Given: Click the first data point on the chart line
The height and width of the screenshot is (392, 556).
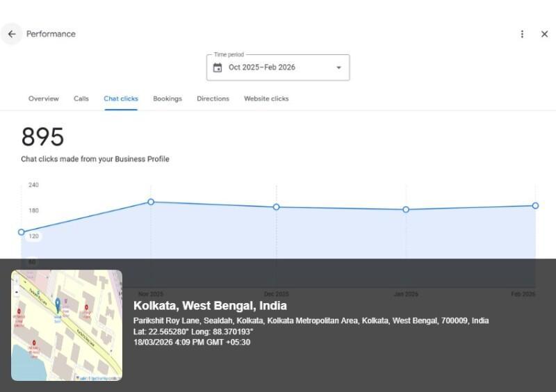Looking at the screenshot, I should pos(22,232).
